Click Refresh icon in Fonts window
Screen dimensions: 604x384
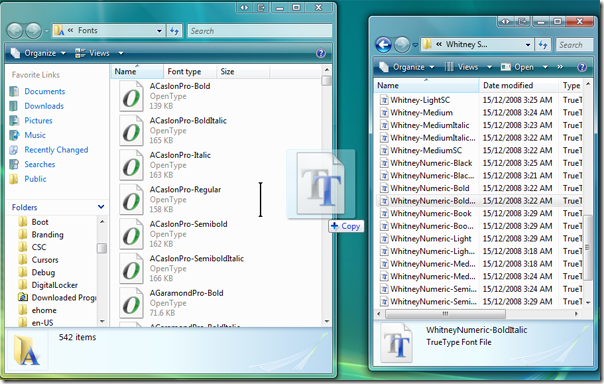click(174, 31)
